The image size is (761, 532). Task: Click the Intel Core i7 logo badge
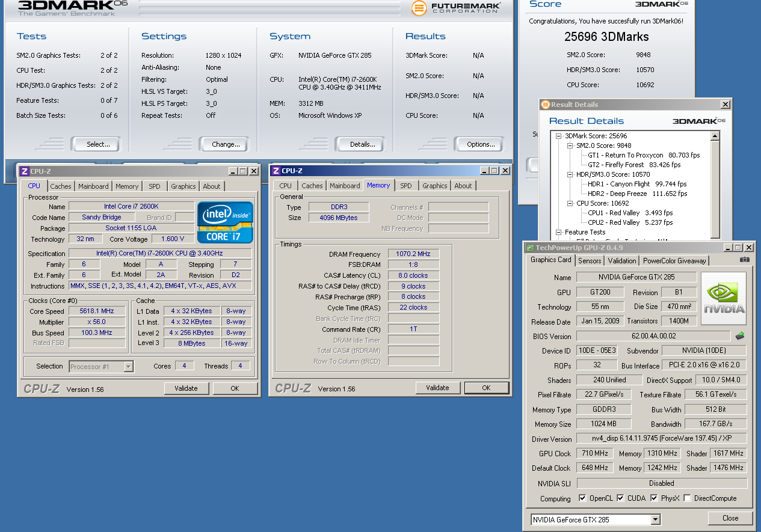225,222
